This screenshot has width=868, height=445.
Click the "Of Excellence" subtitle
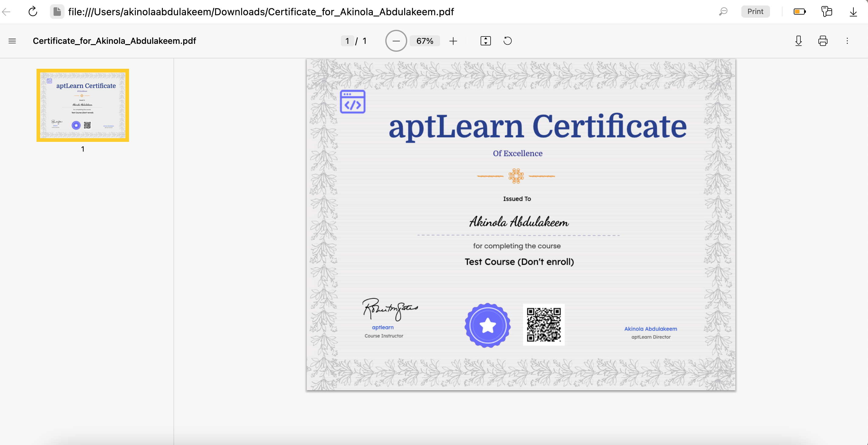(518, 153)
